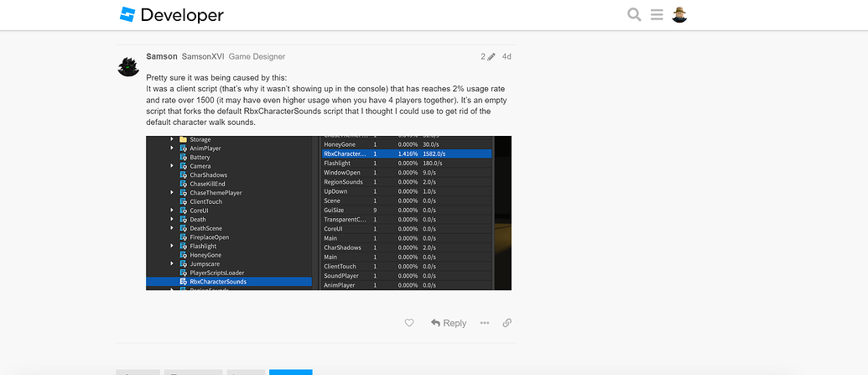
Task: Open the forum search icon
Action: pos(634,15)
